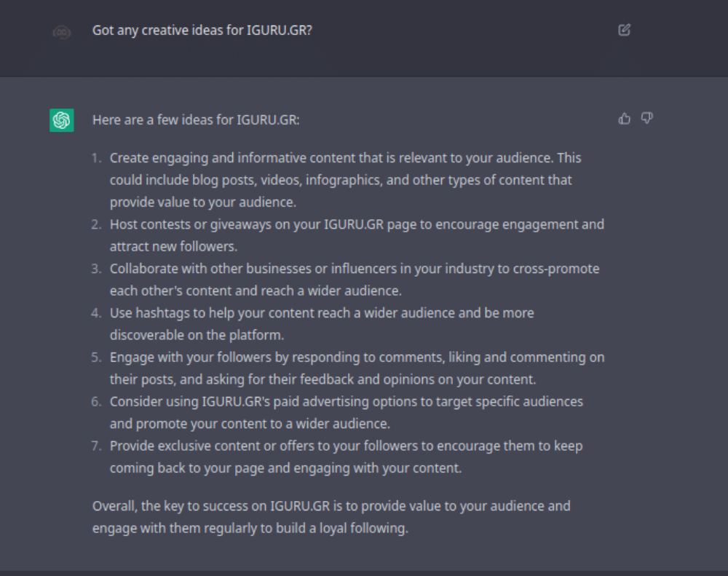Click the green ChatGPT logo avatar
The width and height of the screenshot is (728, 576).
pos(62,120)
